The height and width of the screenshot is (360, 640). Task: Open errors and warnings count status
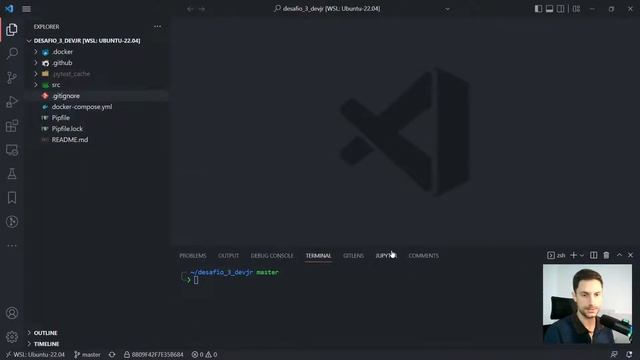coord(204,355)
